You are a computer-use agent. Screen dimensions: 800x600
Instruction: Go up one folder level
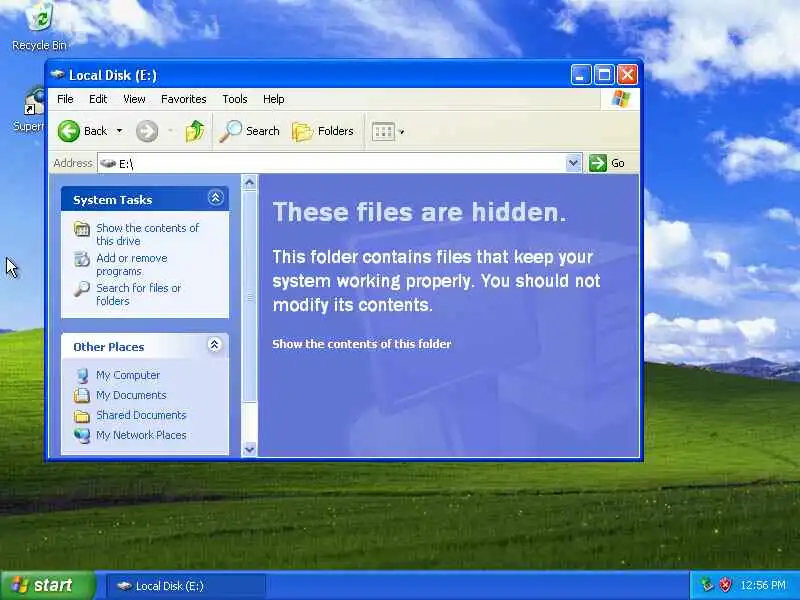point(194,131)
